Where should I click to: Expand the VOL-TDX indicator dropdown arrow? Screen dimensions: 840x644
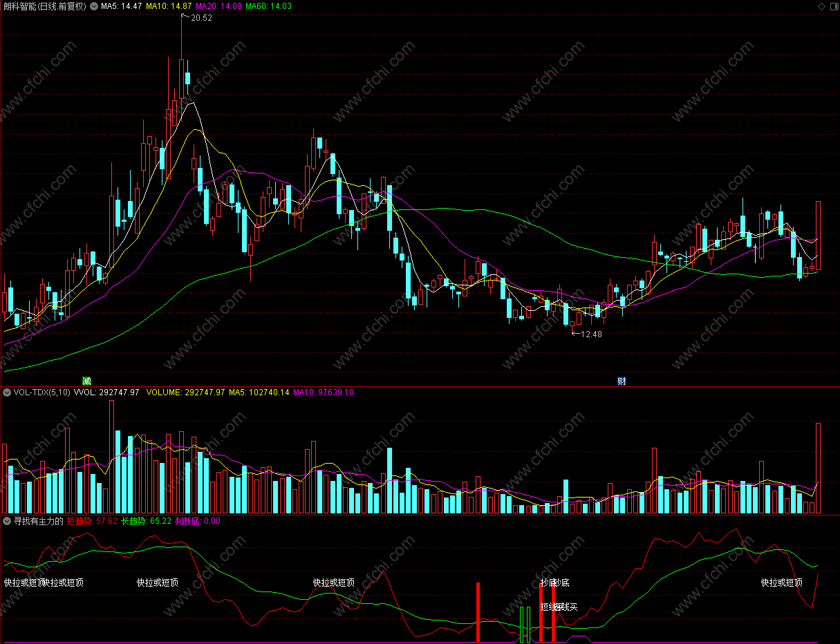click(7, 392)
